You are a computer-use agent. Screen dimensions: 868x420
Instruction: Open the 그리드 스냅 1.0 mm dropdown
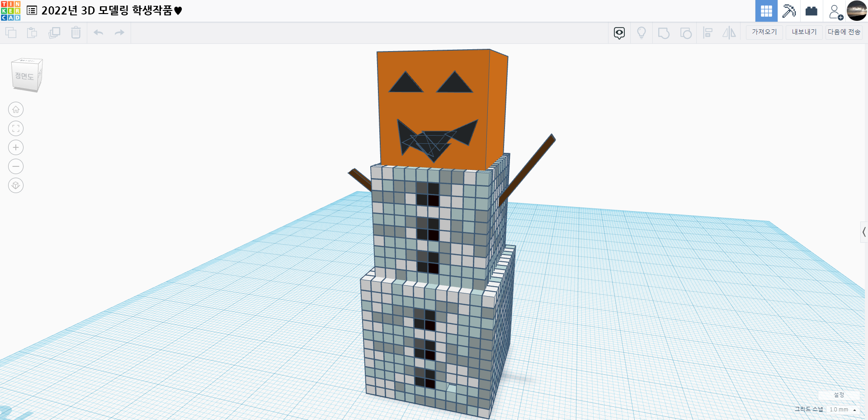click(x=843, y=410)
